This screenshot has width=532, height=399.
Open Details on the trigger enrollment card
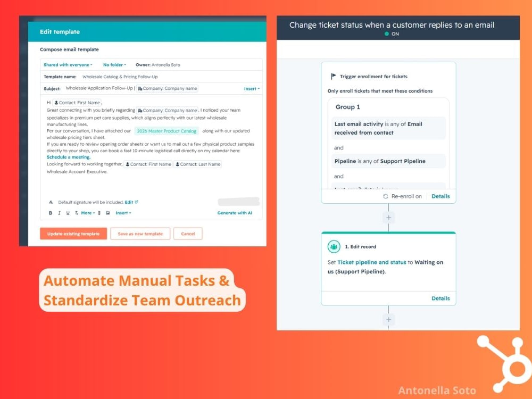440,196
